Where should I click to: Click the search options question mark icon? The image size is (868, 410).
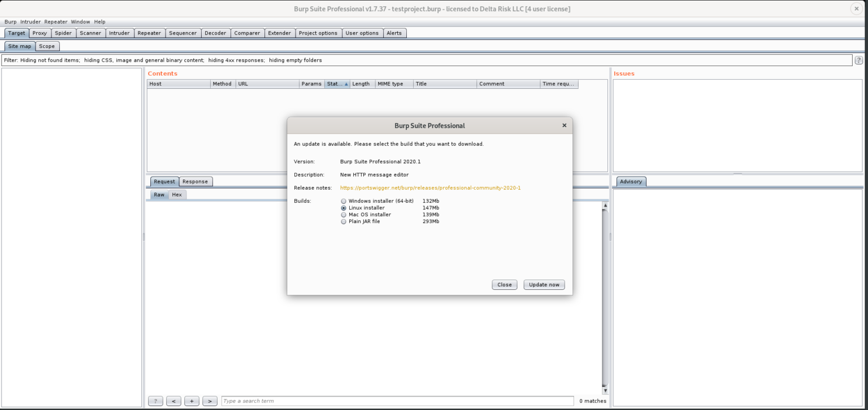click(155, 401)
